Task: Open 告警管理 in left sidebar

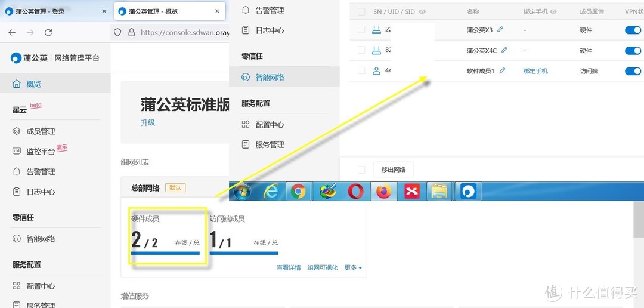Action: coord(41,172)
